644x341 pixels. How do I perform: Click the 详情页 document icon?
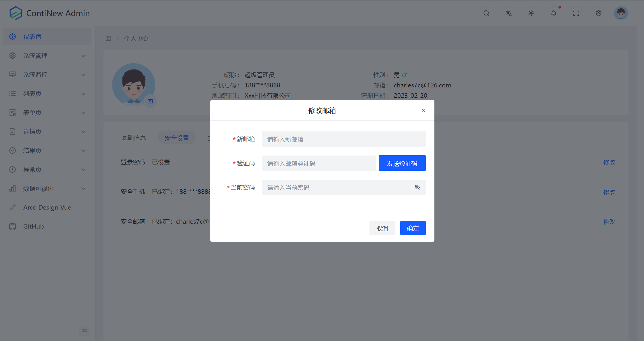click(x=12, y=131)
